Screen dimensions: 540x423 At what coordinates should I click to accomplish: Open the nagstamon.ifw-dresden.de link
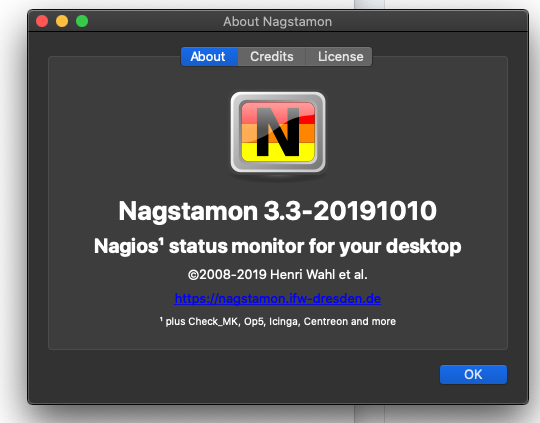[278, 298]
